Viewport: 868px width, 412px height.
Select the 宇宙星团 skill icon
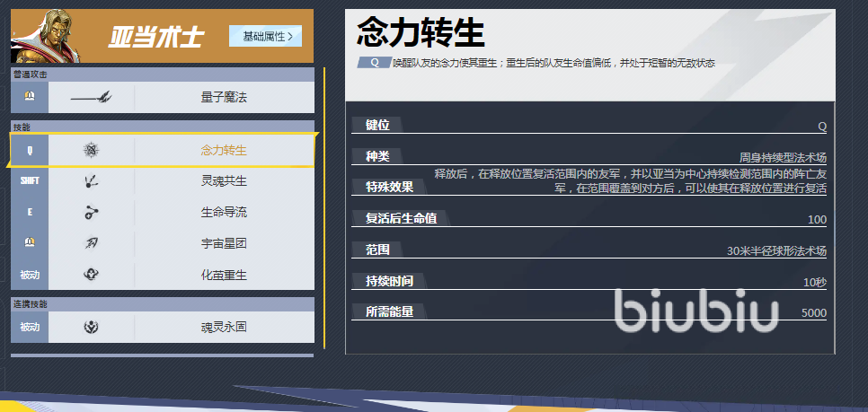pyautogui.click(x=91, y=243)
